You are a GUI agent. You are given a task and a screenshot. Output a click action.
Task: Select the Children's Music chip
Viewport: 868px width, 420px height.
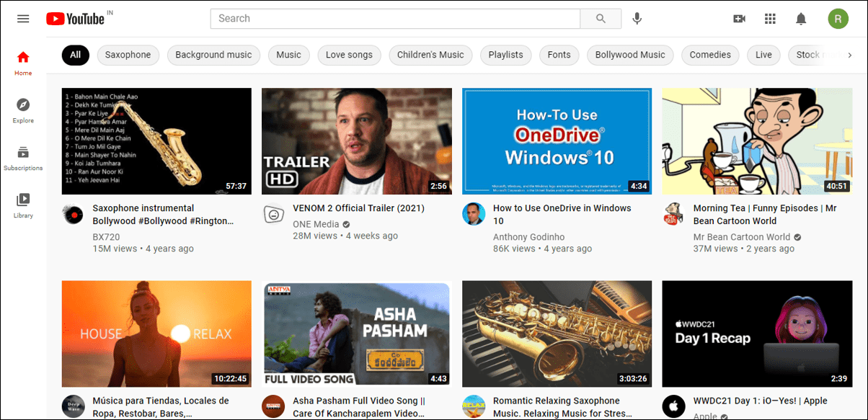(430, 55)
